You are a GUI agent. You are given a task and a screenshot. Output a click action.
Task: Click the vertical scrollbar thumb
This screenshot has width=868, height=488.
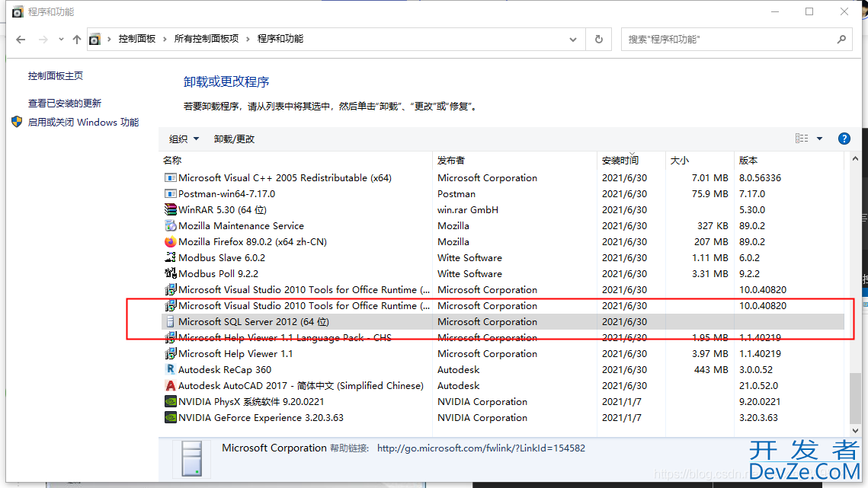coord(855,398)
